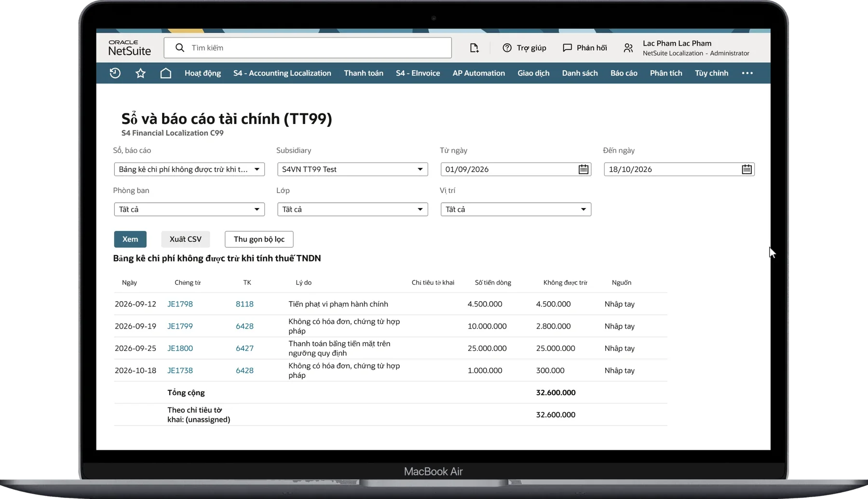Open the Thanh toán menu
Viewport: 868px width, 499px height.
364,73
